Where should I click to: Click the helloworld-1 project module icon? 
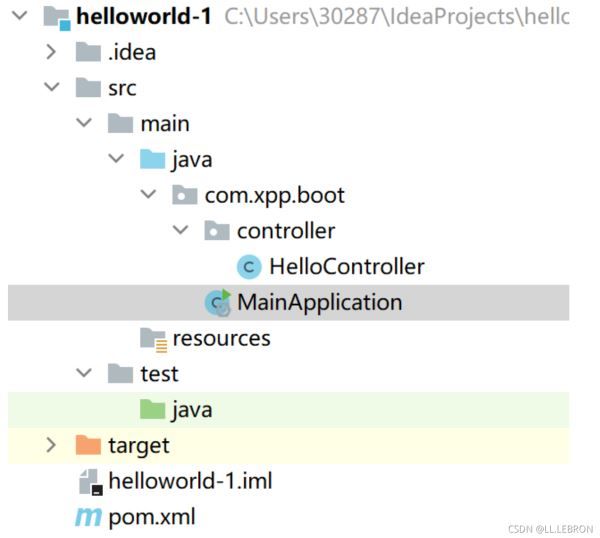pyautogui.click(x=57, y=18)
